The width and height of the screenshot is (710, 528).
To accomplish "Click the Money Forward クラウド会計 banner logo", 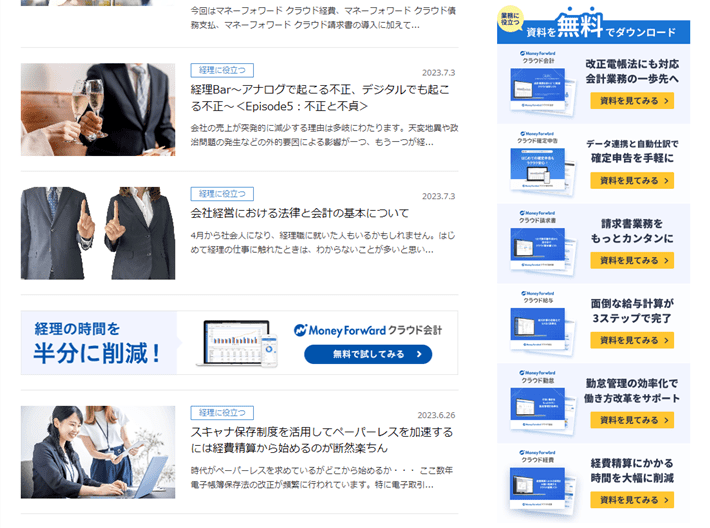I will [x=368, y=330].
